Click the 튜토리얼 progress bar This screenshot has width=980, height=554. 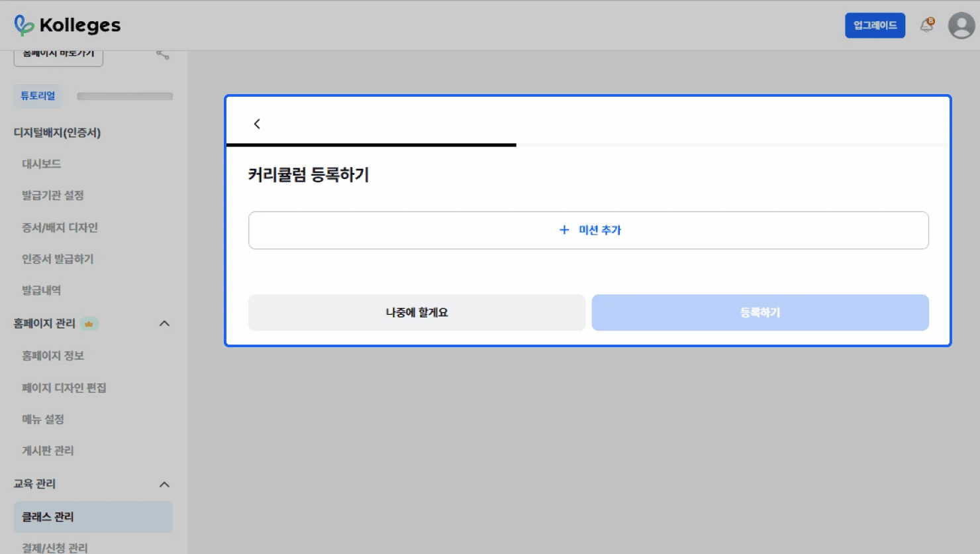point(124,96)
